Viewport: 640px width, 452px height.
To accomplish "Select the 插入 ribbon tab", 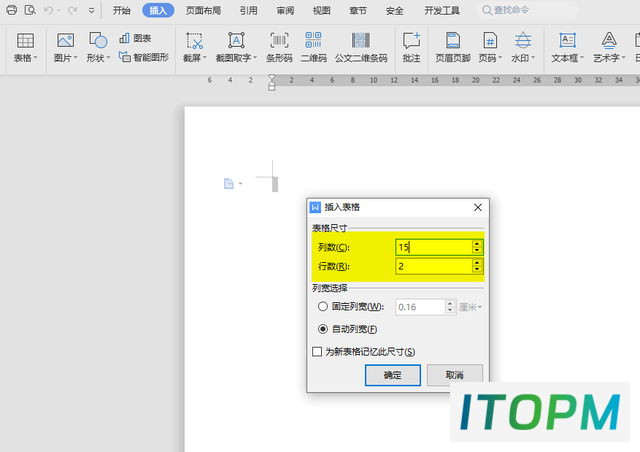I will 158,11.
